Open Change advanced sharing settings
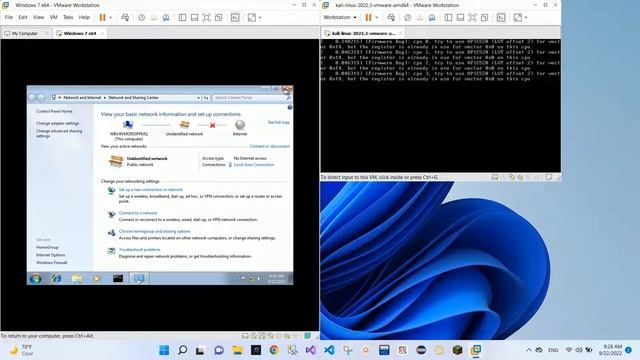 [x=59, y=133]
